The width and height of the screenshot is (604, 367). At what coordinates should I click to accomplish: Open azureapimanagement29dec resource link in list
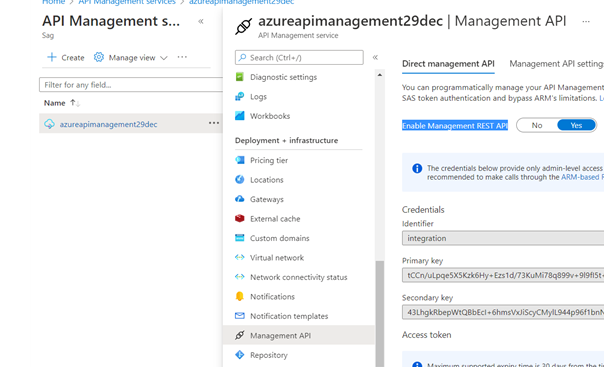pos(108,124)
